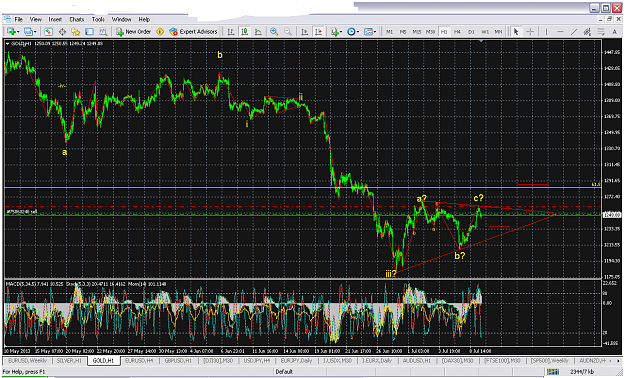Image resolution: width=625 pixels, height=378 pixels.
Task: Open MetaEditor via yellow diamond icon
Action: [x=160, y=32]
